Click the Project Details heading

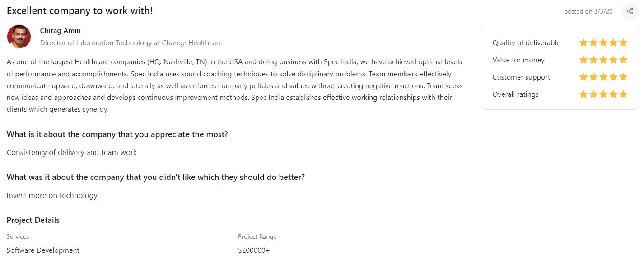pos(33,220)
